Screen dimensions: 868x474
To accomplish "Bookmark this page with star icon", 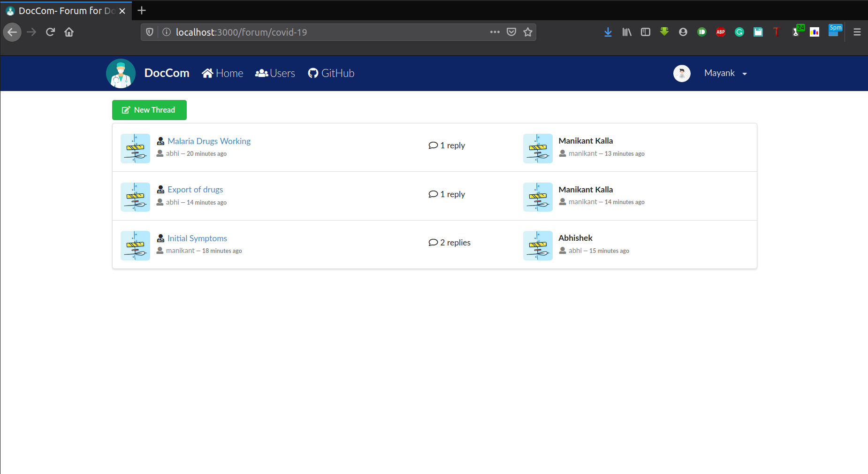I will (x=528, y=32).
